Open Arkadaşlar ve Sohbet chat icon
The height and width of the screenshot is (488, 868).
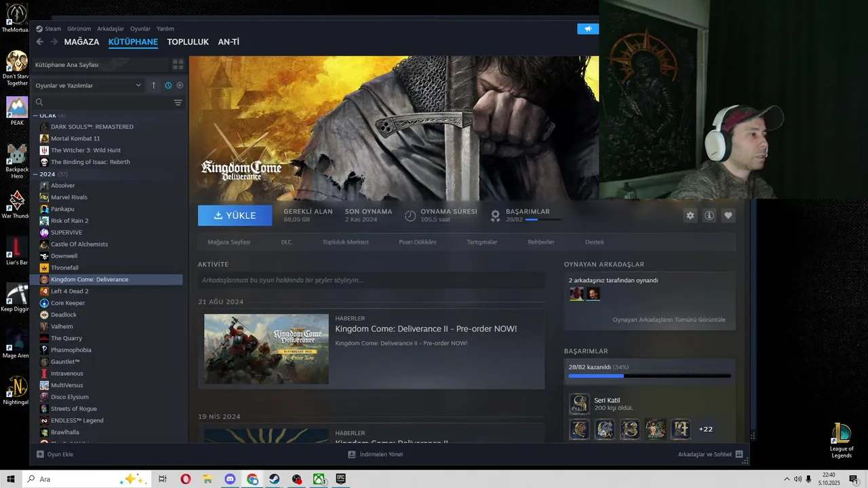[739, 454]
